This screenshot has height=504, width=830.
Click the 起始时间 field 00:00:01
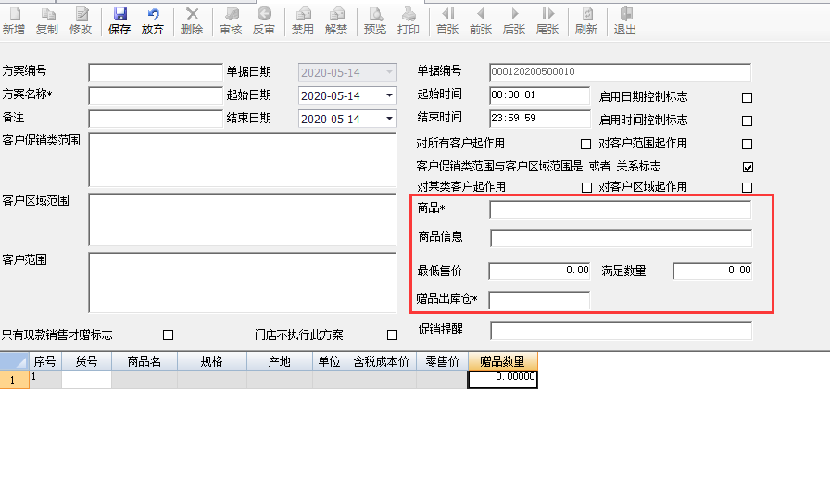pos(539,95)
